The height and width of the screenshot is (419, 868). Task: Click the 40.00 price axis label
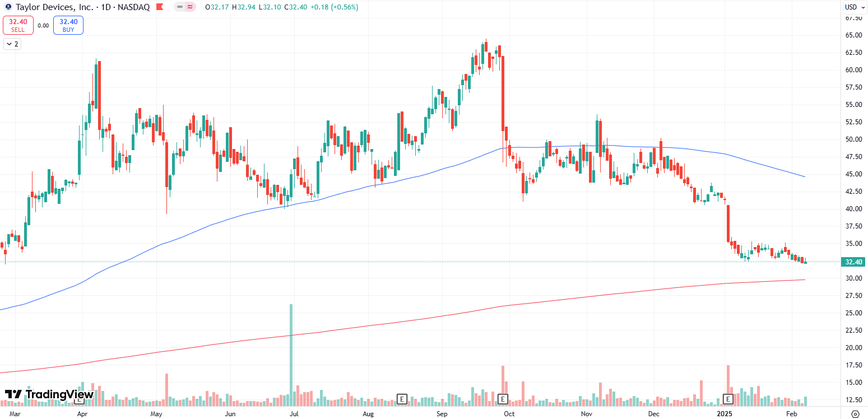(x=853, y=209)
